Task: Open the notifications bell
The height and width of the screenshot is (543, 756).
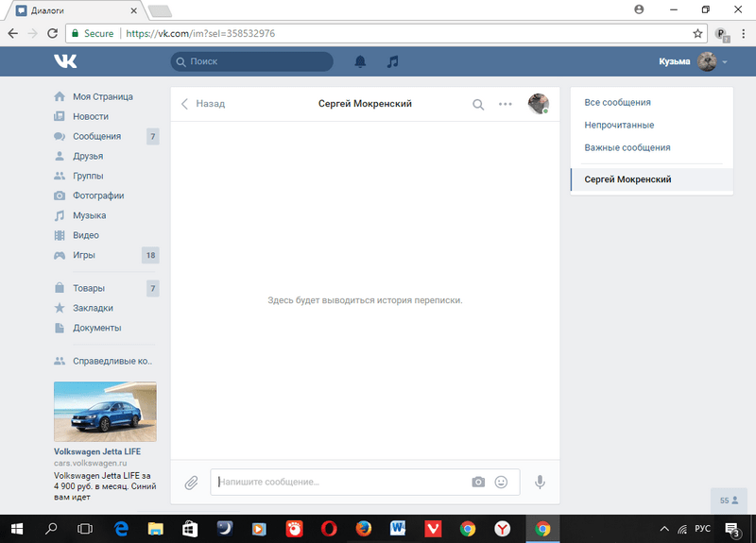Action: point(360,61)
